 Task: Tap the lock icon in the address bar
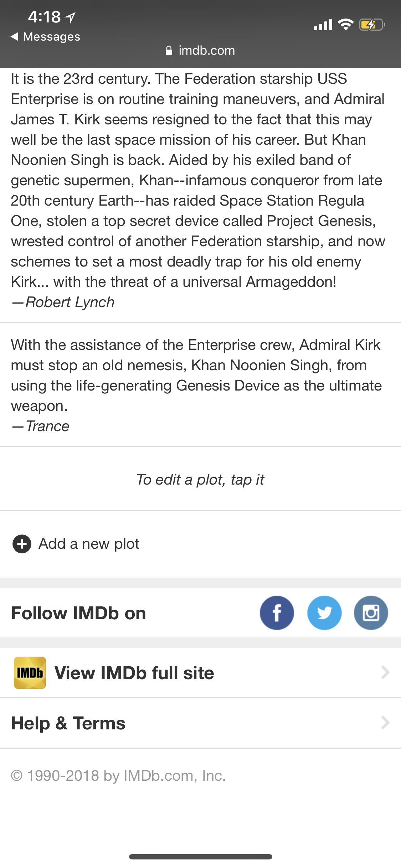(x=169, y=51)
